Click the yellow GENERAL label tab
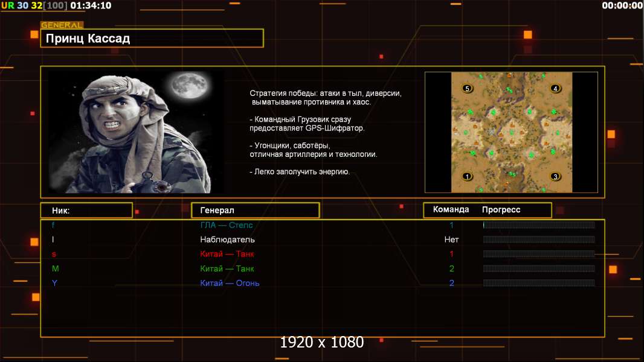The height and width of the screenshot is (362, 644). [x=62, y=25]
